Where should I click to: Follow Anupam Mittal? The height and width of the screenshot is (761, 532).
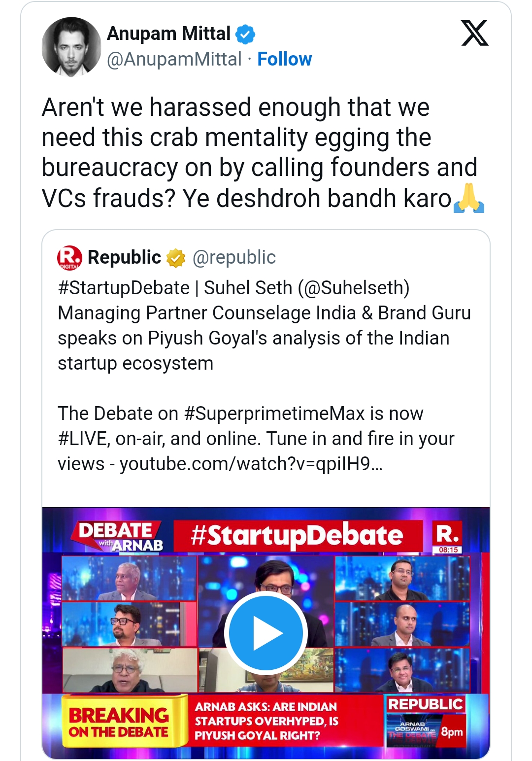click(x=284, y=59)
